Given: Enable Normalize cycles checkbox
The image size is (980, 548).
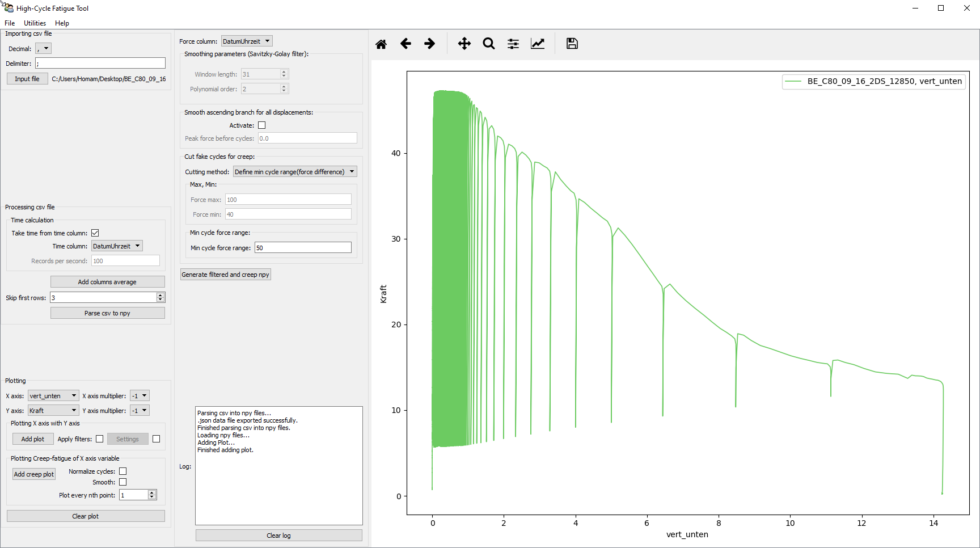Looking at the screenshot, I should tap(122, 471).
